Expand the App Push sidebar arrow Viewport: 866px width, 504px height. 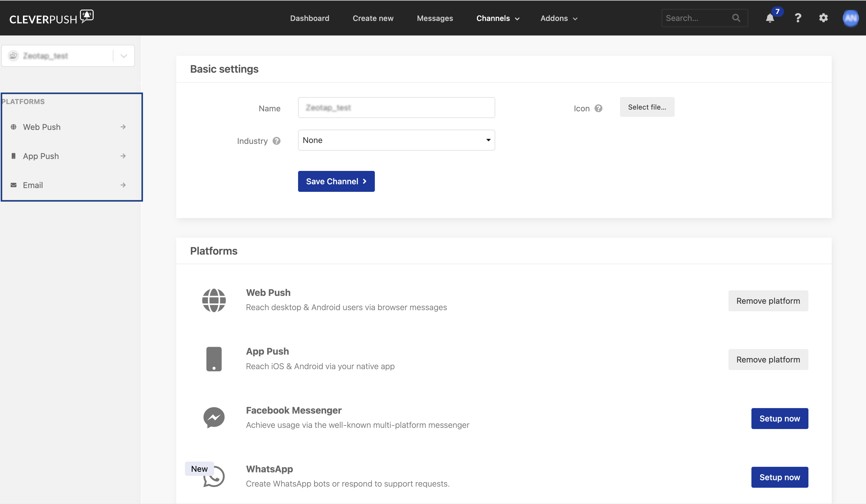(x=123, y=156)
